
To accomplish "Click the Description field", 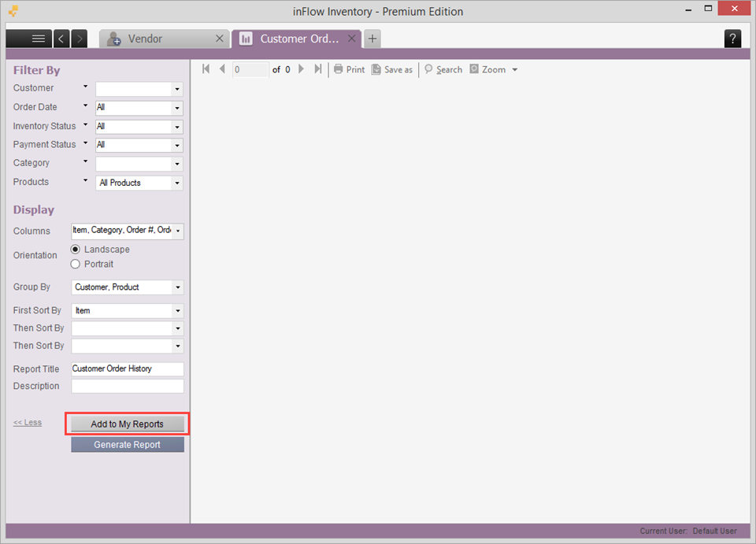I will (x=128, y=387).
